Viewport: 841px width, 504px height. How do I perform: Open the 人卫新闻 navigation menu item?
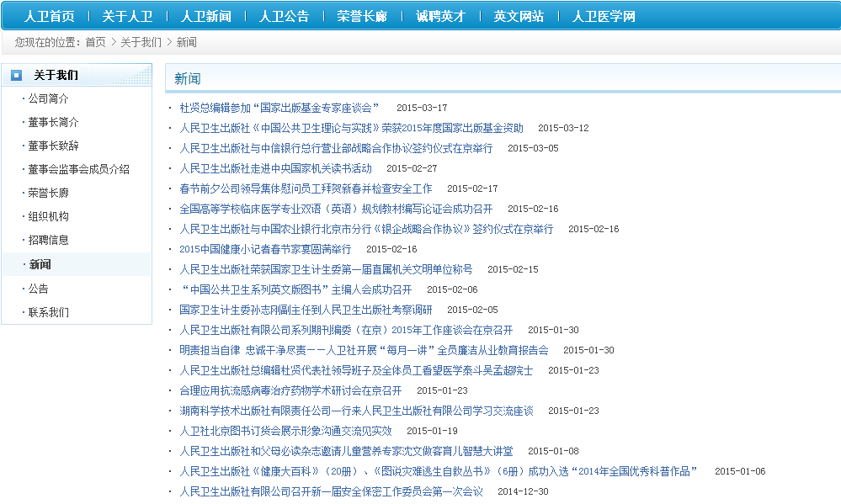pyautogui.click(x=205, y=16)
